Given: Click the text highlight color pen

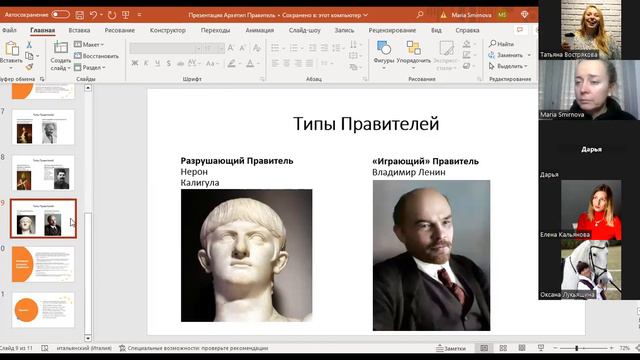Looking at the screenshot, I should [231, 64].
